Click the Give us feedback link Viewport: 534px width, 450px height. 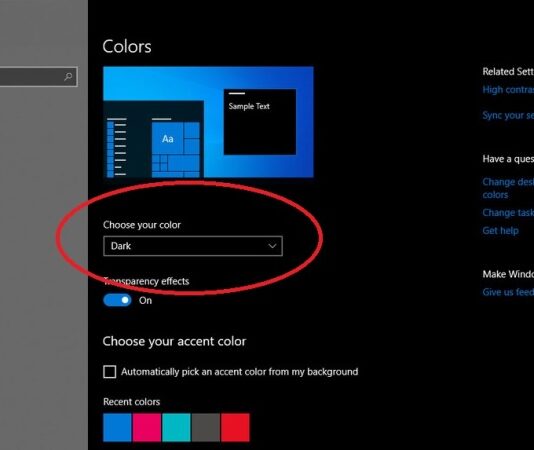tap(508, 292)
